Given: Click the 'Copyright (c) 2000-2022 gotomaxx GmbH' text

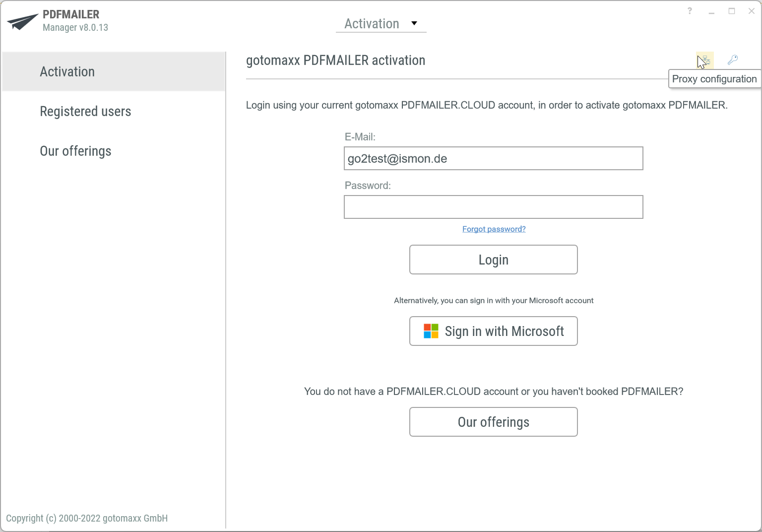Looking at the screenshot, I should click(87, 518).
